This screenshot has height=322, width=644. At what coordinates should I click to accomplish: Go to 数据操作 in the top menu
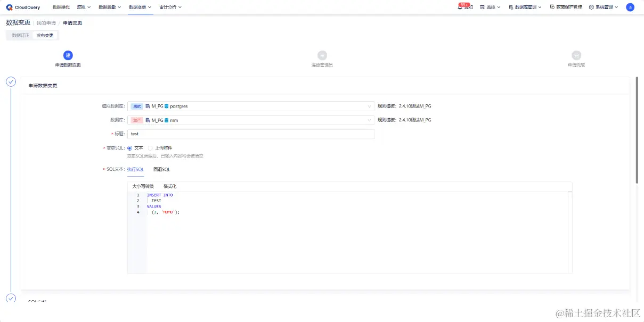point(61,7)
